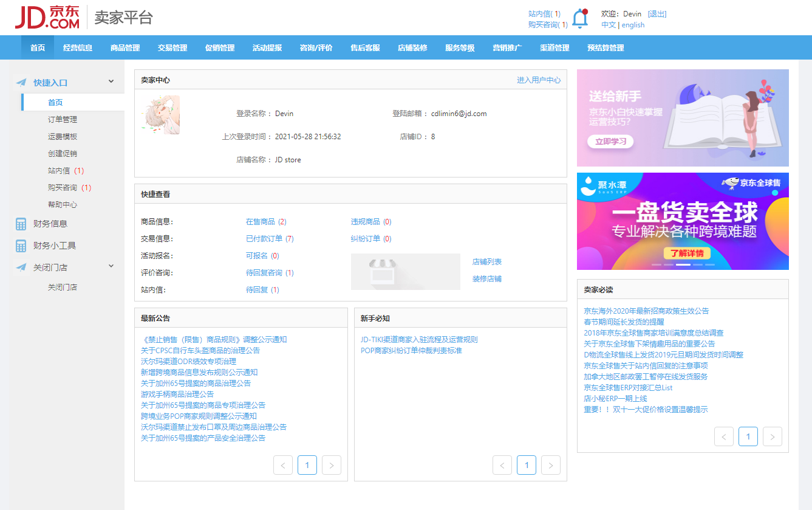Click the 站内信 link in header
Image resolution: width=812 pixels, height=510 pixels.
pyautogui.click(x=545, y=13)
